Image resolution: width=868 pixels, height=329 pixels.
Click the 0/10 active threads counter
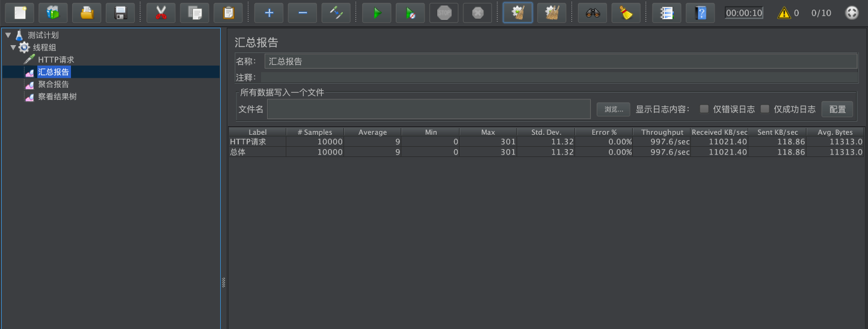(x=821, y=13)
